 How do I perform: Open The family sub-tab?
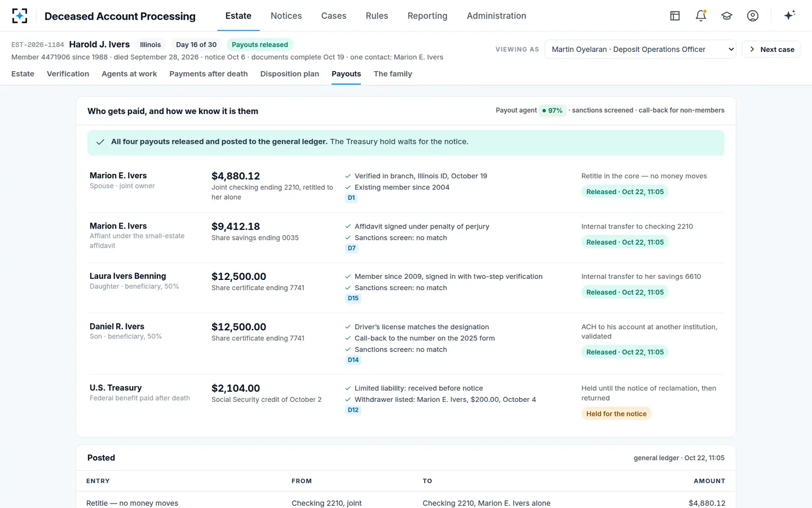coord(392,74)
